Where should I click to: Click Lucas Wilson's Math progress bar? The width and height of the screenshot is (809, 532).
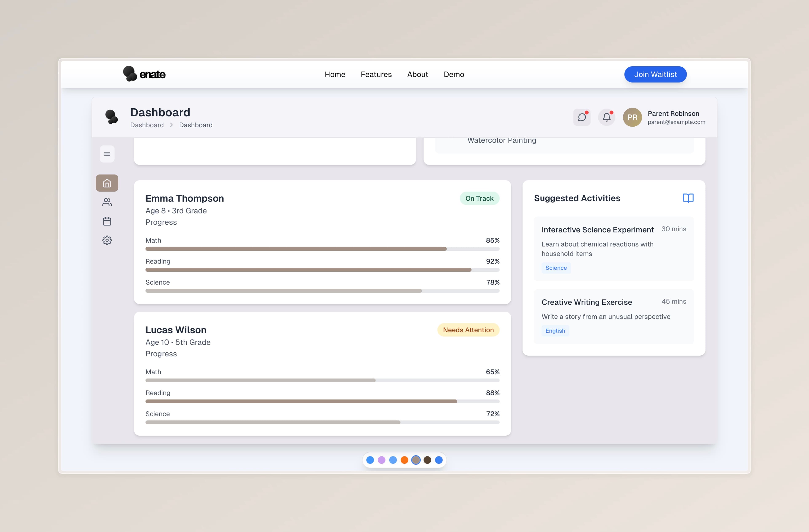(322, 380)
